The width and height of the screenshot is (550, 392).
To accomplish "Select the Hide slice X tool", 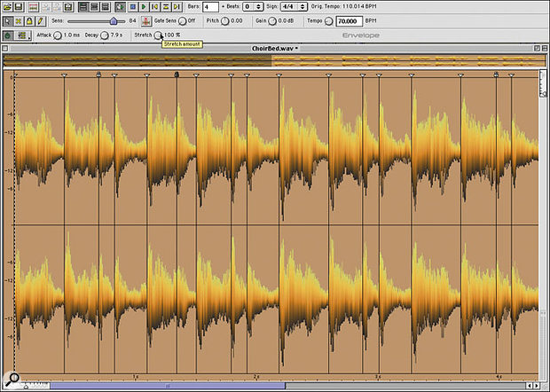I will click(x=19, y=21).
